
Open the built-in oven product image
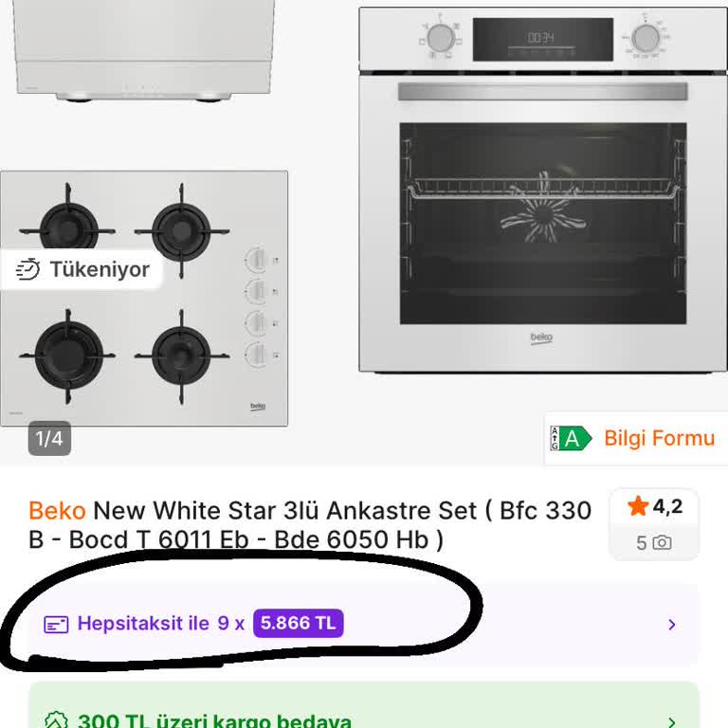point(543,190)
